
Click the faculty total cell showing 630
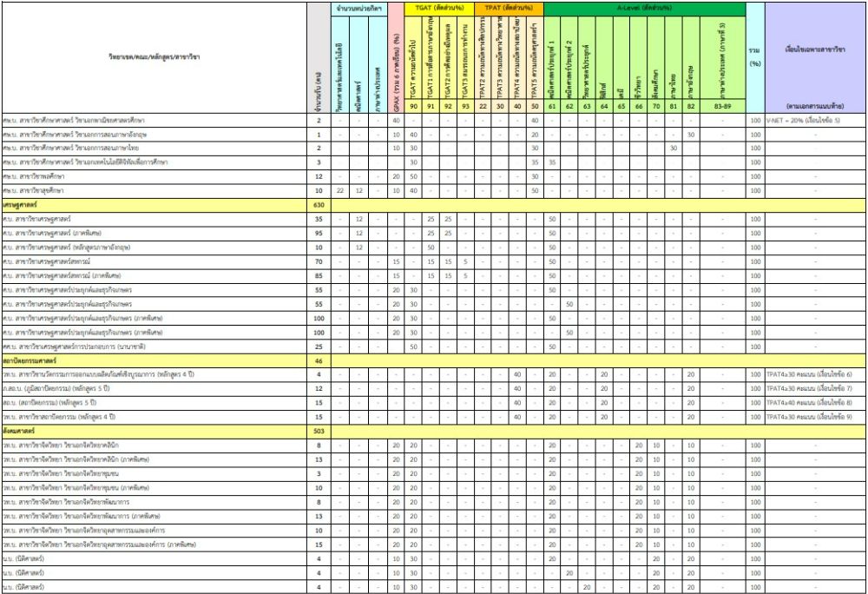point(319,203)
